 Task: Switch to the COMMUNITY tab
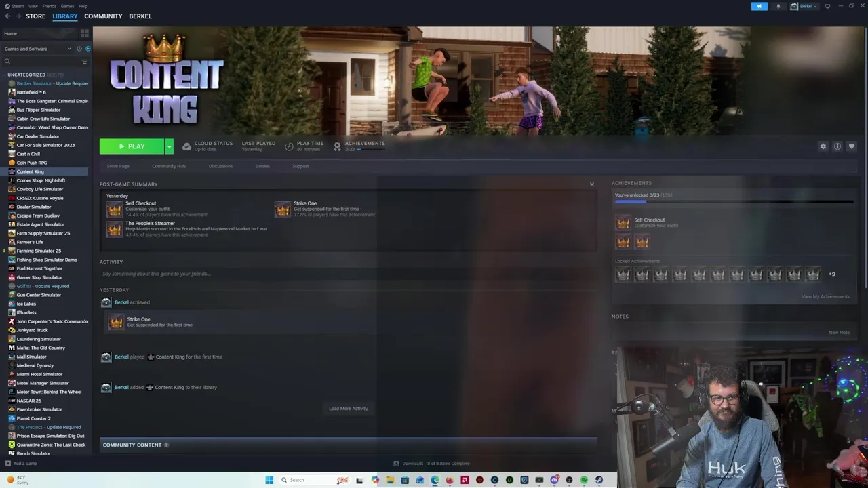pyautogui.click(x=103, y=16)
